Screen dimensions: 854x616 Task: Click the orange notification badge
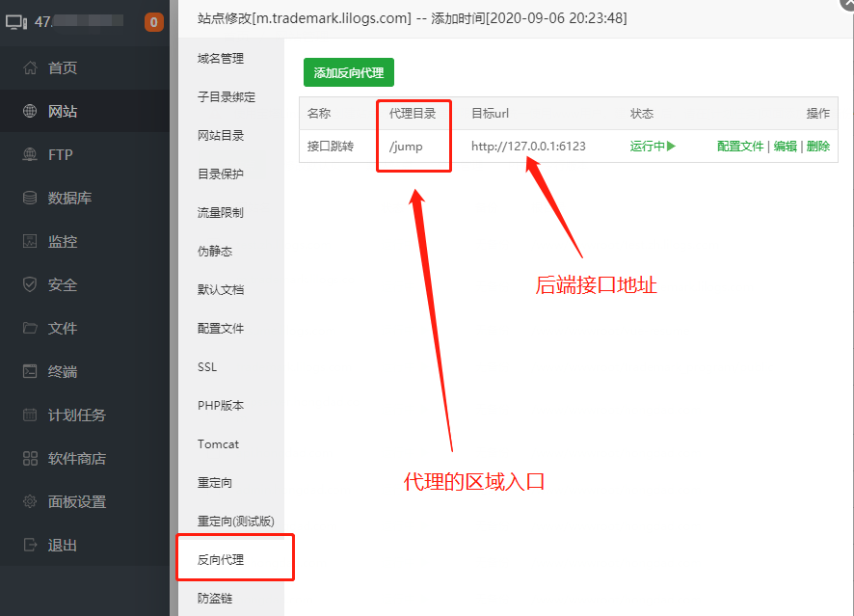(153, 22)
